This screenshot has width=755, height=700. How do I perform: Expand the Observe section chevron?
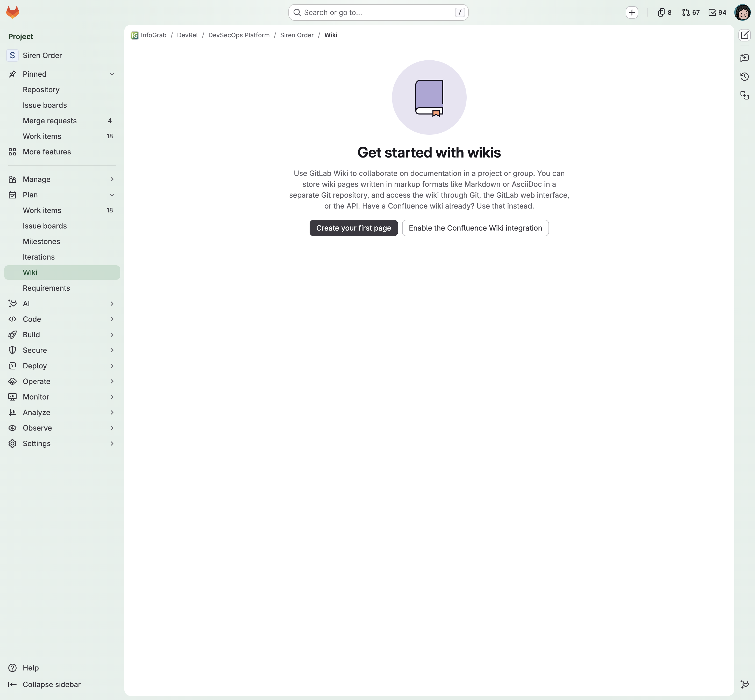pos(112,428)
